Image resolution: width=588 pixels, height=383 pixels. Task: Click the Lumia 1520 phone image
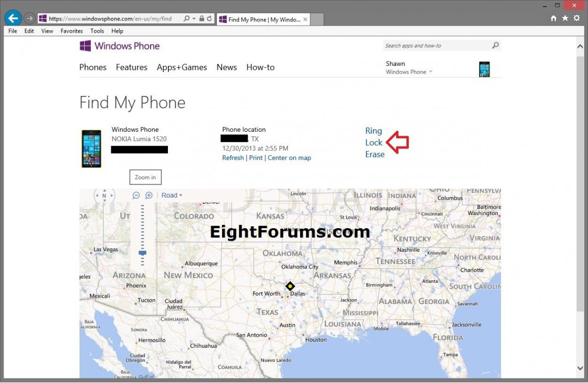pos(91,149)
